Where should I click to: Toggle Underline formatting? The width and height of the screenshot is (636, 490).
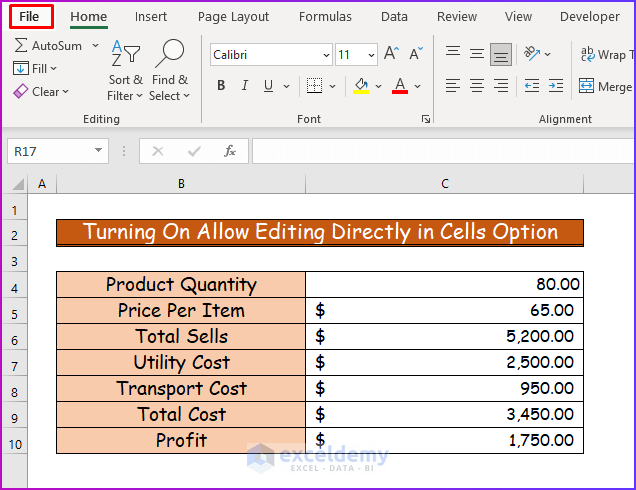point(268,86)
